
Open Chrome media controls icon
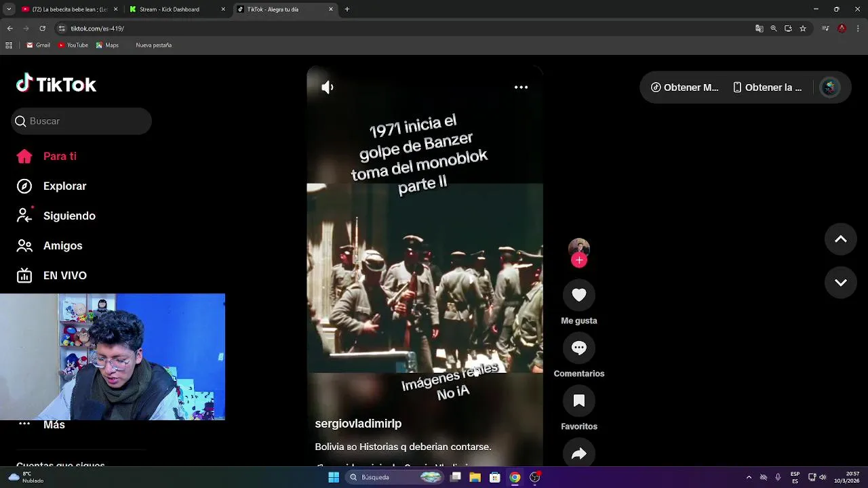pyautogui.click(x=825, y=28)
